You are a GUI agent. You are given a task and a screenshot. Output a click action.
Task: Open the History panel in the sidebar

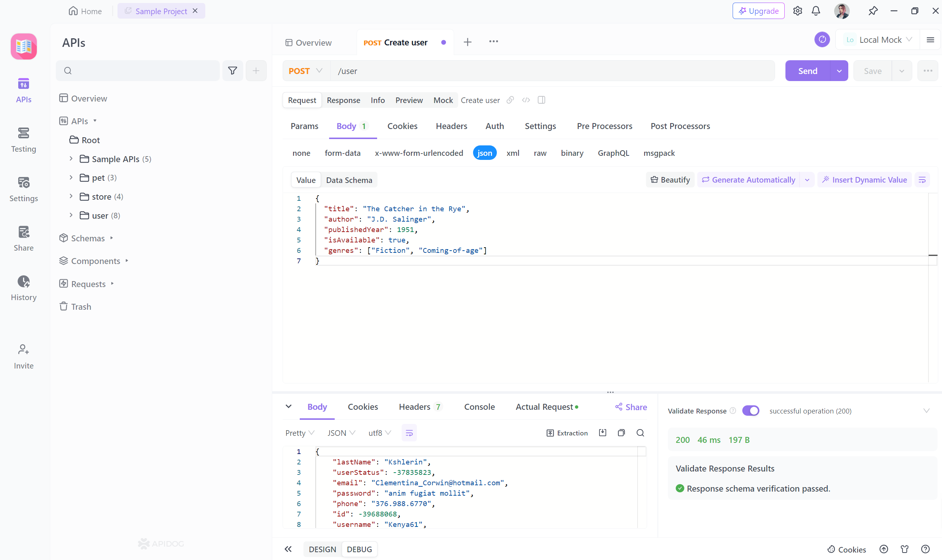[23, 287]
